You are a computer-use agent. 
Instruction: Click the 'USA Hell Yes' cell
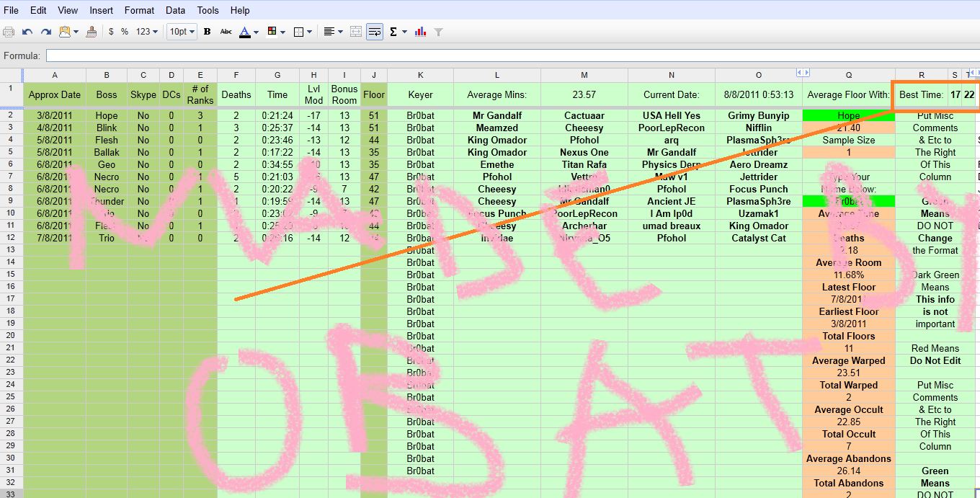(672, 116)
